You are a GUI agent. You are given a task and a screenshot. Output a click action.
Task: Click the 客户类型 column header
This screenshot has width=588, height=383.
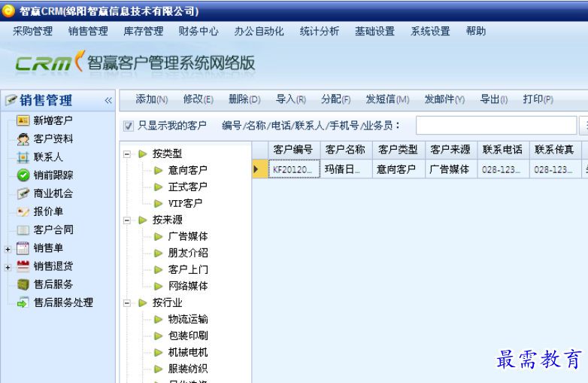click(399, 150)
